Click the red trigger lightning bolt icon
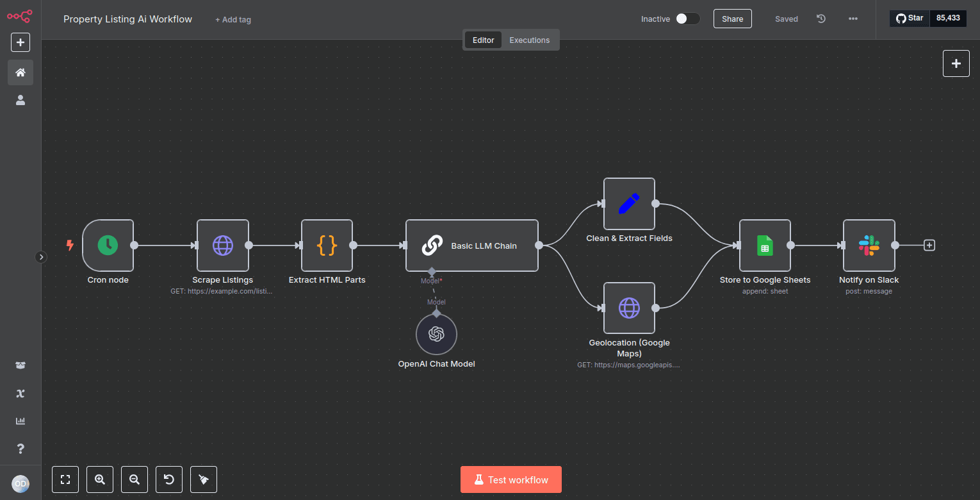The height and width of the screenshot is (500, 980). coord(70,245)
